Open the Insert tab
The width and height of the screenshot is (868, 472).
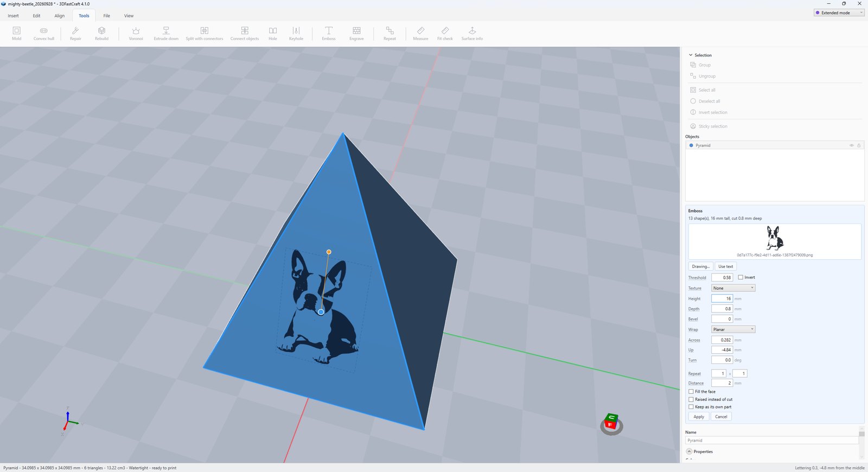click(x=14, y=16)
